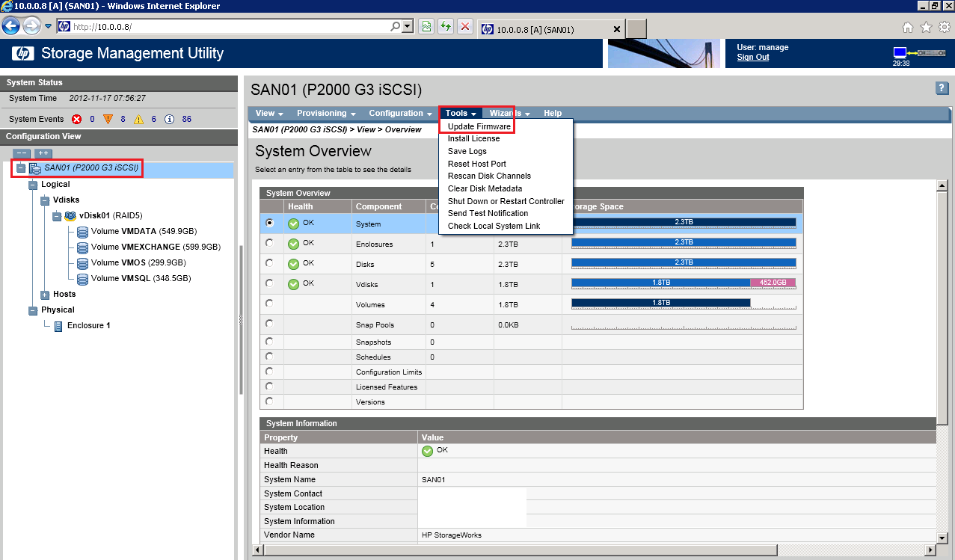Select the Enclosures row radio button

269,243
